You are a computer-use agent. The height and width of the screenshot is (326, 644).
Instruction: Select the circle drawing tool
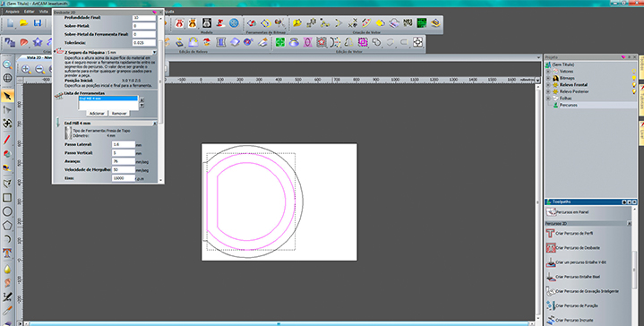tap(7, 211)
